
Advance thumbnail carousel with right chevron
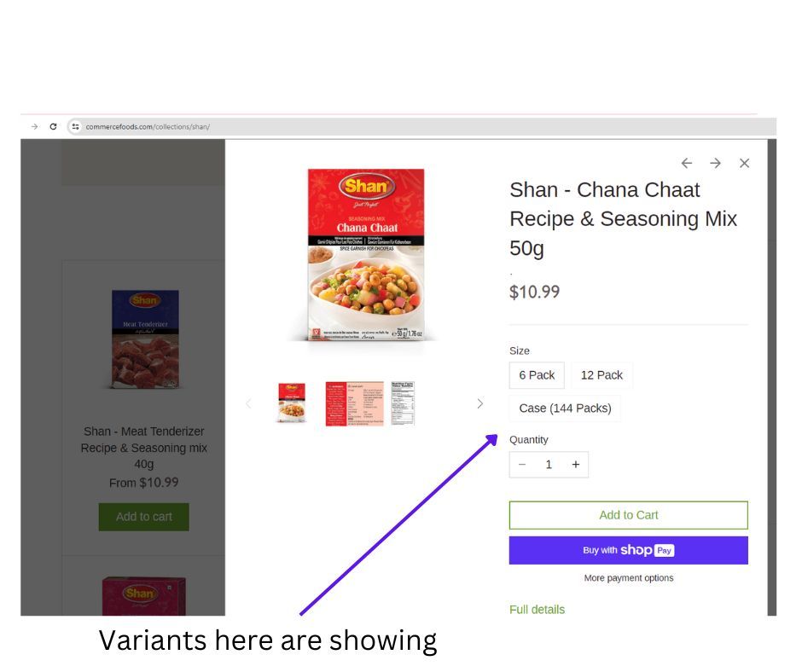click(x=479, y=403)
